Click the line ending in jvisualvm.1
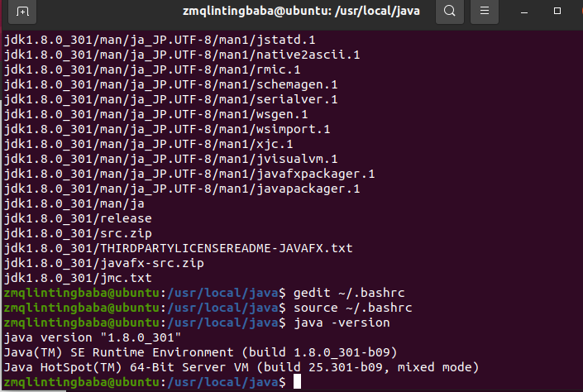The image size is (583, 392). pos(170,159)
